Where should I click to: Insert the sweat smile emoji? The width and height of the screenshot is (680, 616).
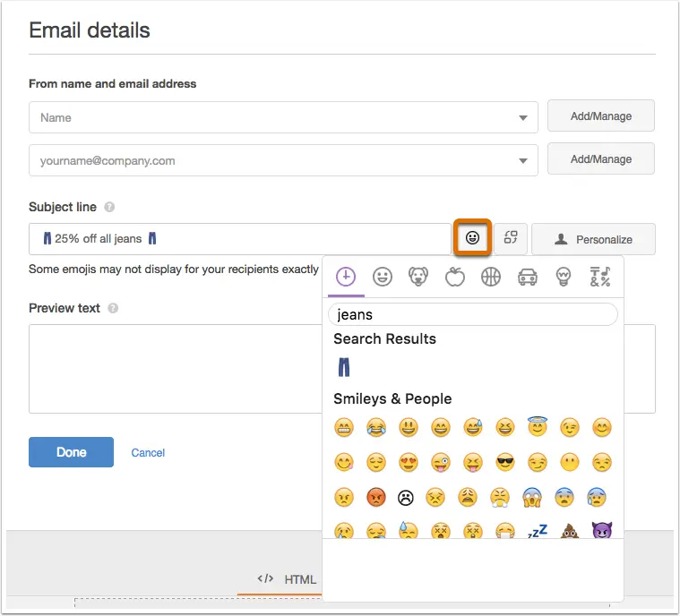[x=473, y=428]
